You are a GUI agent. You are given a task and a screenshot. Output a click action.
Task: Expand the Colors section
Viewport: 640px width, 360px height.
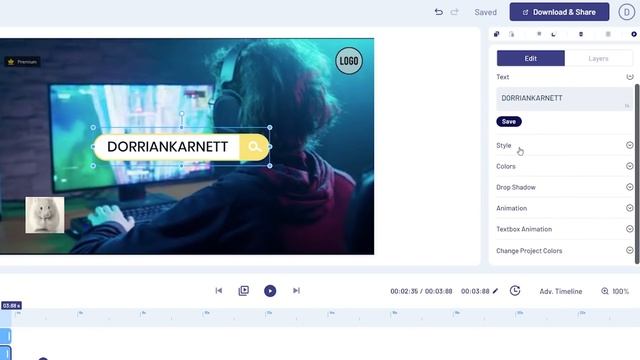point(564,166)
